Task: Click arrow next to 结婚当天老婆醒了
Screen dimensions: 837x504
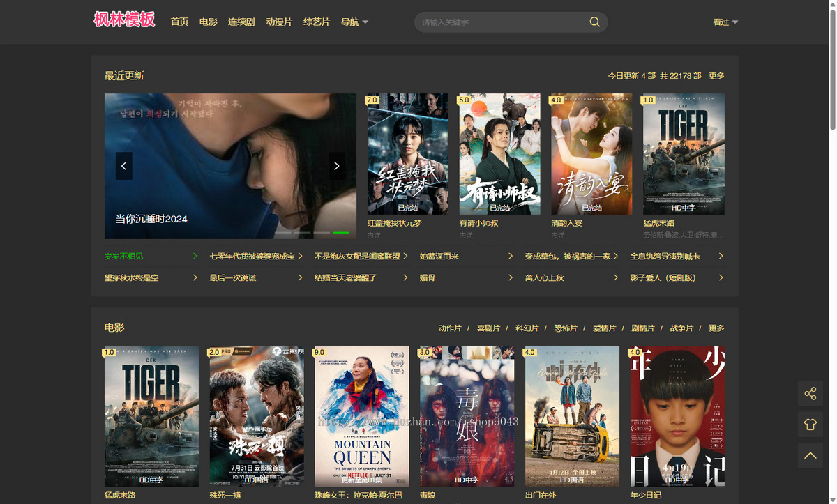Action: 405,277
